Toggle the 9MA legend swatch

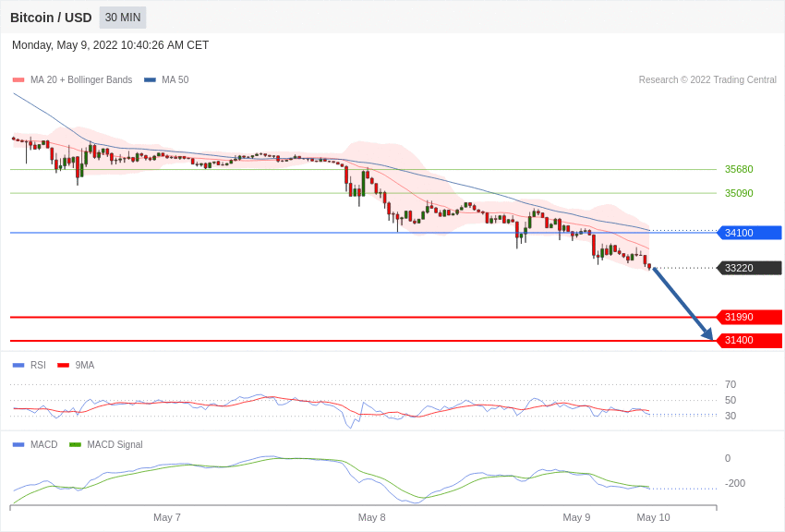pos(64,366)
